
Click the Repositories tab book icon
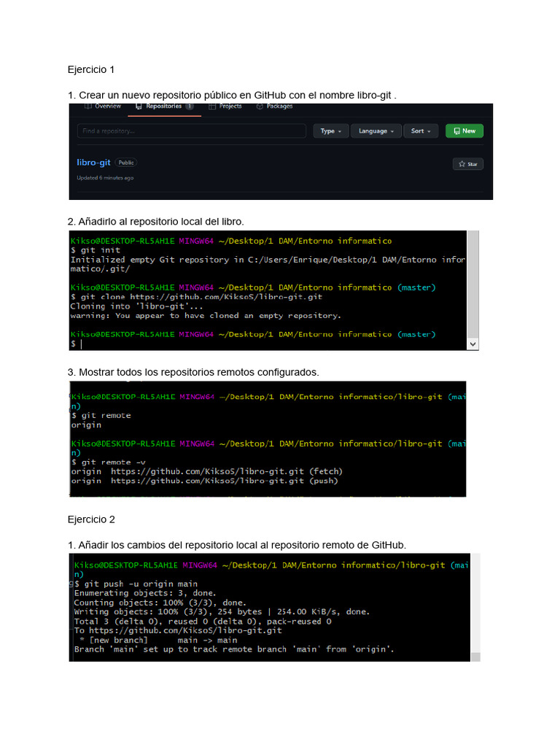coord(139,107)
